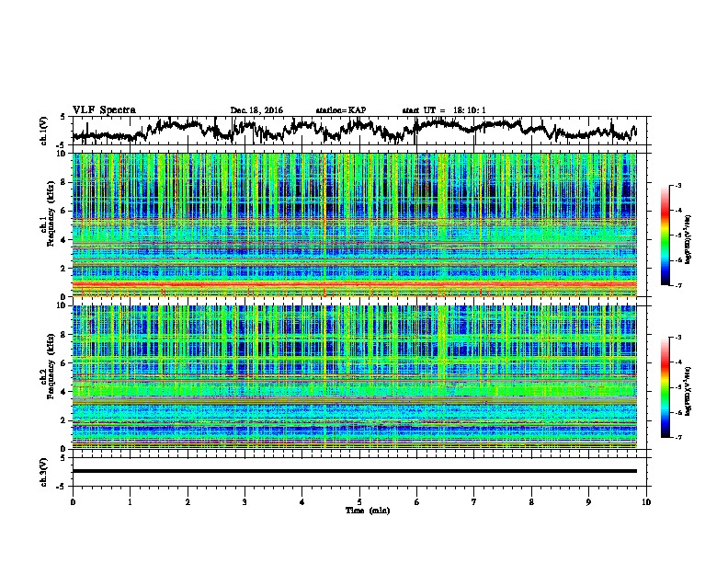
Task: Click the "5" tick on ch.3(V) axis
Action: [x=63, y=458]
